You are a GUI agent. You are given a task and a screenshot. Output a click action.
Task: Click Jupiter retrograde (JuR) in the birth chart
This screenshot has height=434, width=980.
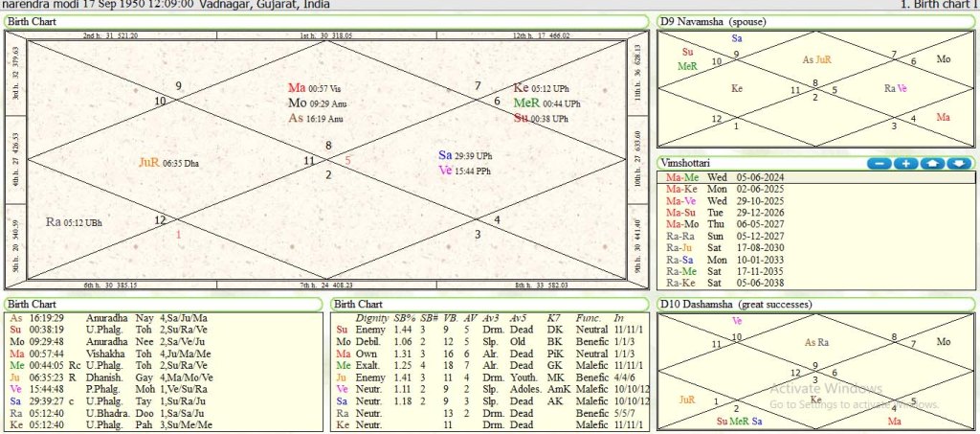(149, 163)
